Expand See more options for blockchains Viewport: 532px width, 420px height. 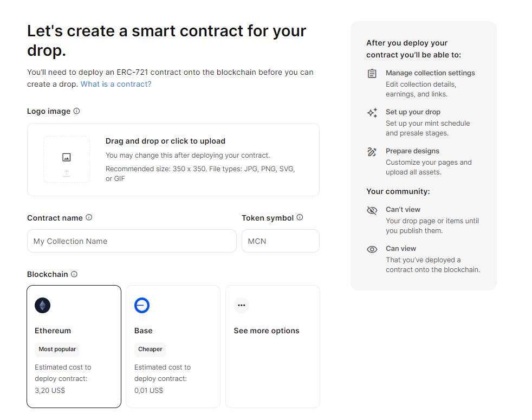click(x=273, y=346)
